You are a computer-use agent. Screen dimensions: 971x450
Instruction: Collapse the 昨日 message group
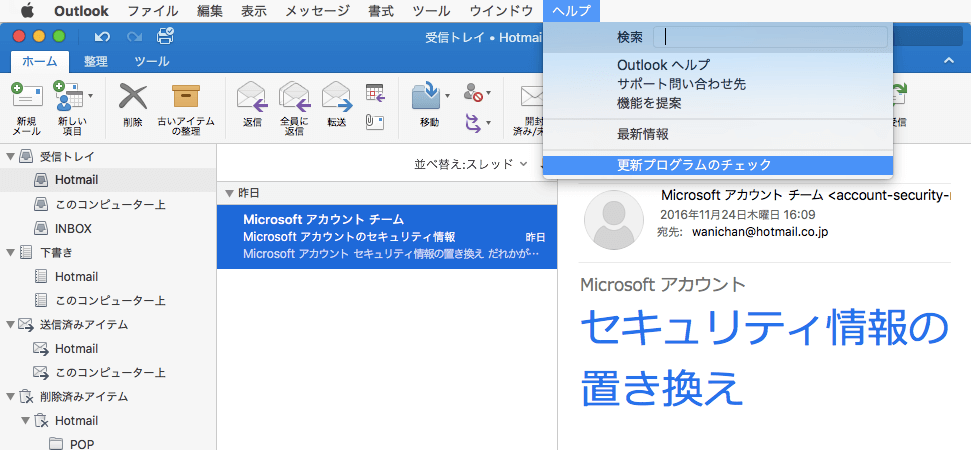[230, 193]
